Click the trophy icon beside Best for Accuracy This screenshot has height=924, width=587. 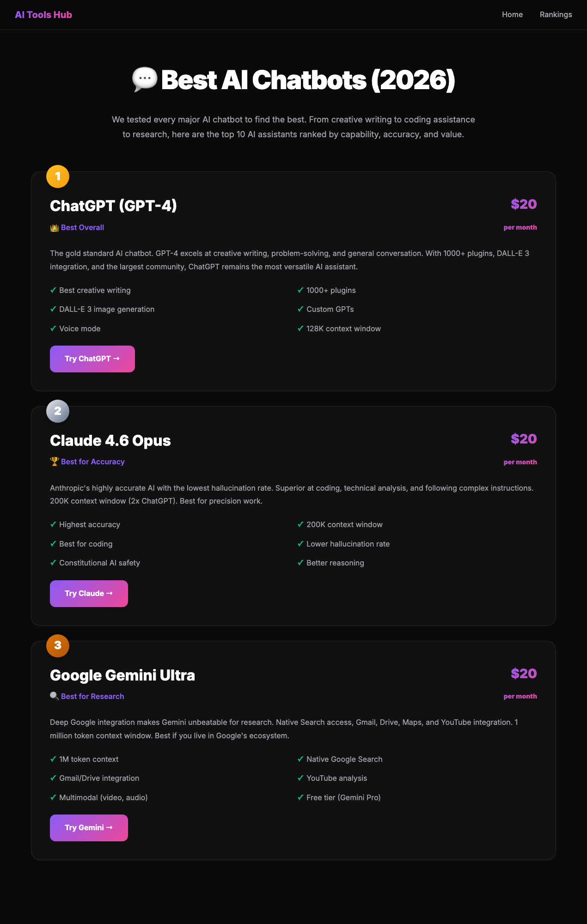(54, 461)
